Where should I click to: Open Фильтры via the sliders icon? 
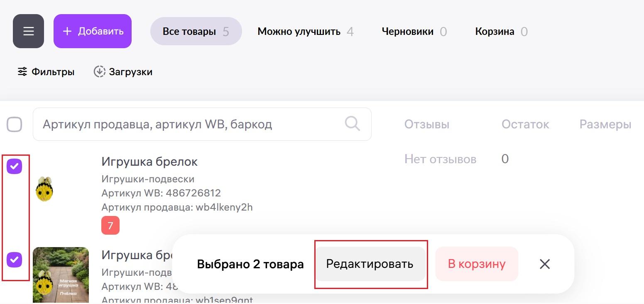pyautogui.click(x=22, y=72)
